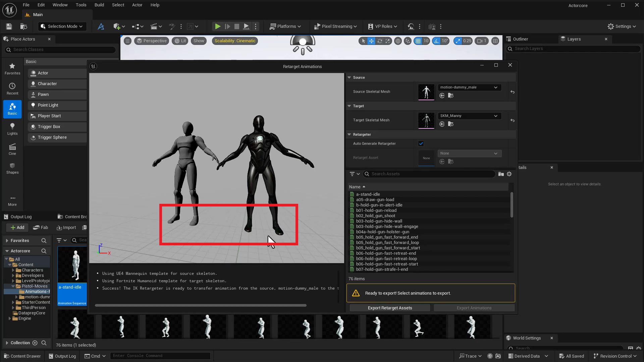Viewport: 644px width, 362px height.
Task: Uncheck Auto Generate Retargeter checkbox
Action: tap(421, 143)
